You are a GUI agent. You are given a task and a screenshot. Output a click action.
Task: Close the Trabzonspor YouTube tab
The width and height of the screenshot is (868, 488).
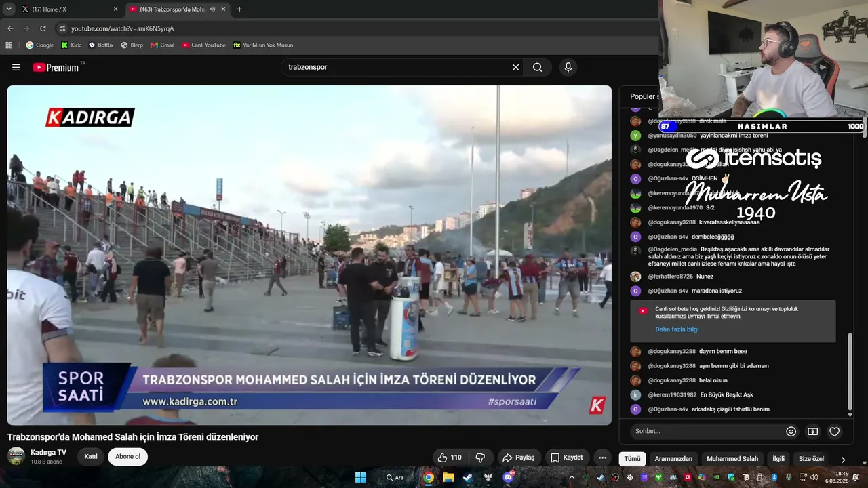pos(223,9)
